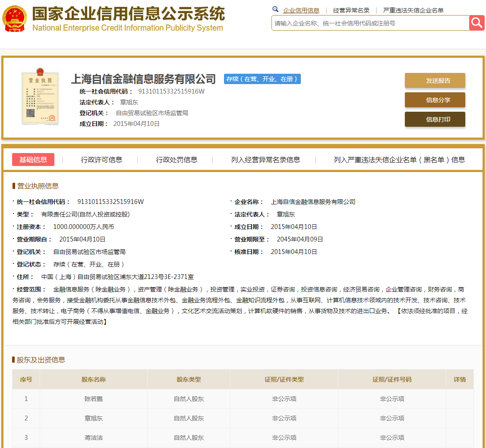Click the red search magnifier button
486x448 pixels.
(x=477, y=23)
